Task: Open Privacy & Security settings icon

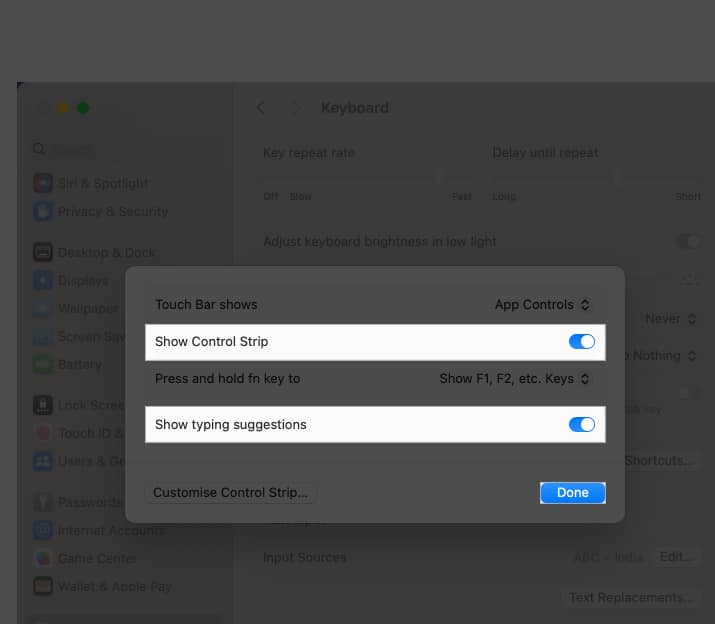Action: click(x=43, y=211)
